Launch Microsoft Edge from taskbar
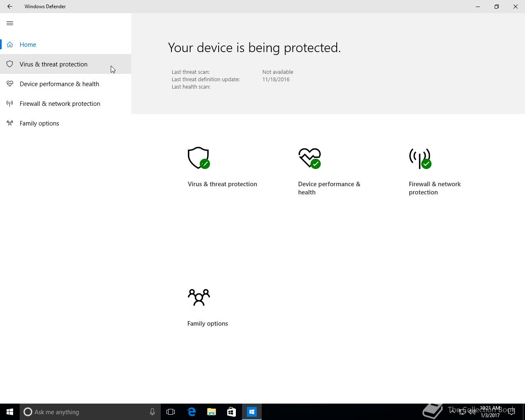 pyautogui.click(x=192, y=412)
